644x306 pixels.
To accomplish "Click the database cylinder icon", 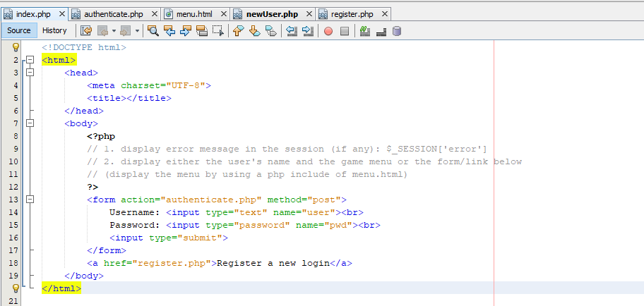I will (397, 31).
